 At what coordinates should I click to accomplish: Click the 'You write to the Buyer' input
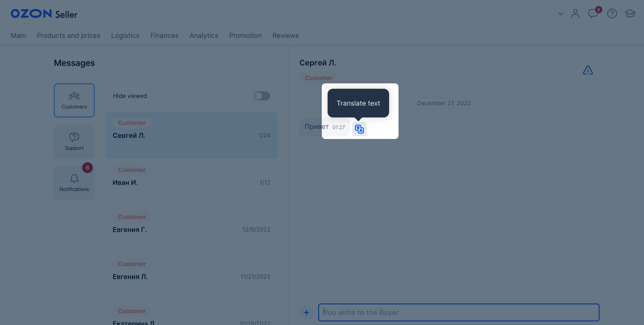[459, 312]
